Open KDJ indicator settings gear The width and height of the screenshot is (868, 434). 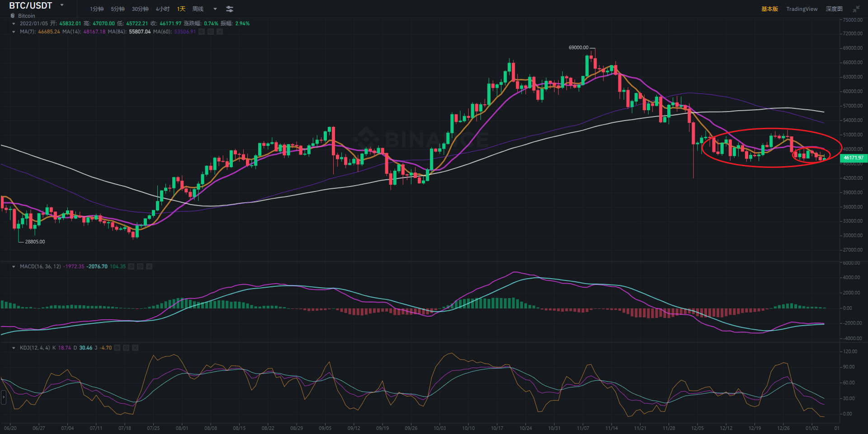[x=126, y=348]
